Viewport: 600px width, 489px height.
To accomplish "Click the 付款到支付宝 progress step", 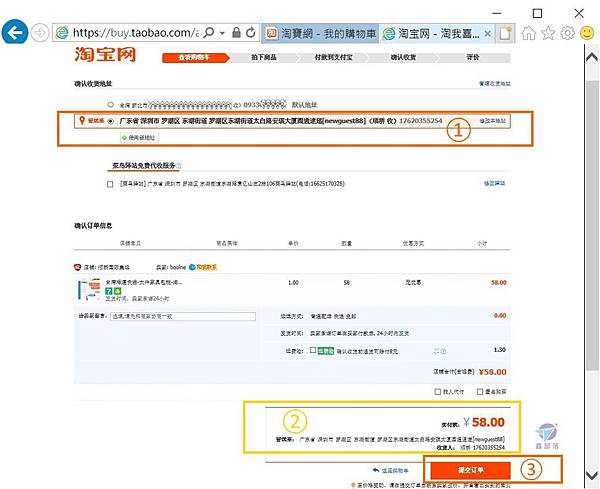I will click(333, 57).
